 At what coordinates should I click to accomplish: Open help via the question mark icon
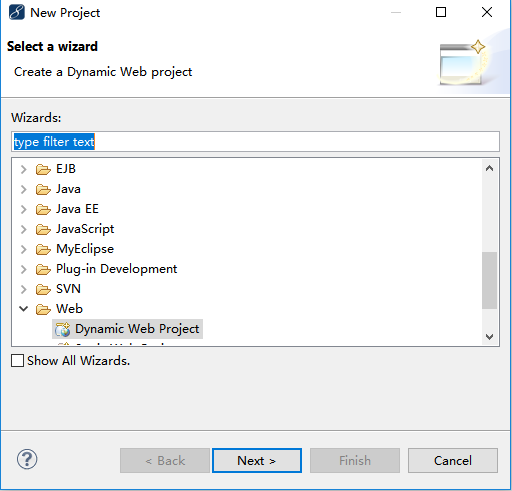(x=27, y=459)
